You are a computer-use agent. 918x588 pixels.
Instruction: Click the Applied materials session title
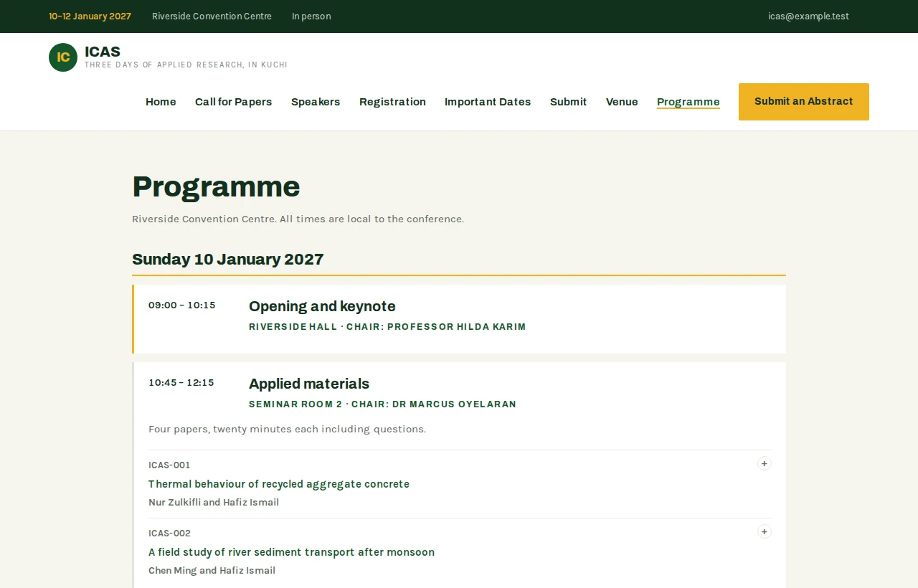click(309, 384)
